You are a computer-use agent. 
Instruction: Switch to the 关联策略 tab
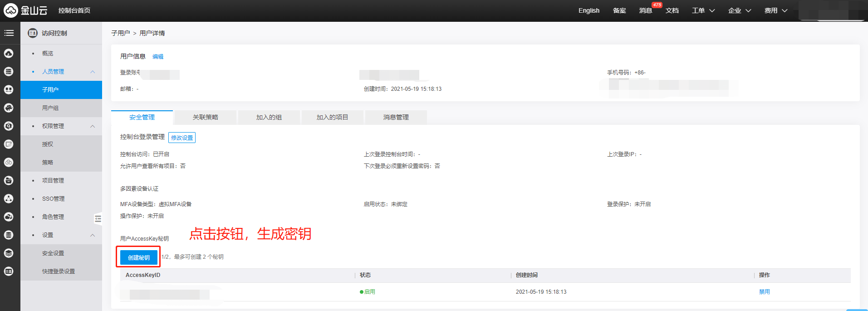tap(206, 117)
